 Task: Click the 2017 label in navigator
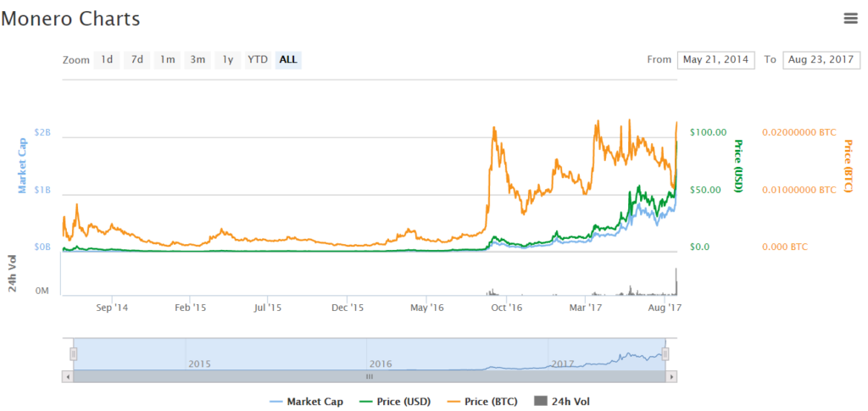(x=563, y=364)
